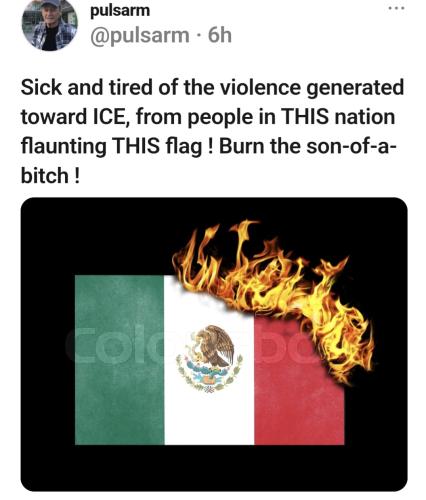
Task: Click the bold display name pulsarm
Action: pyautogui.click(x=120, y=10)
